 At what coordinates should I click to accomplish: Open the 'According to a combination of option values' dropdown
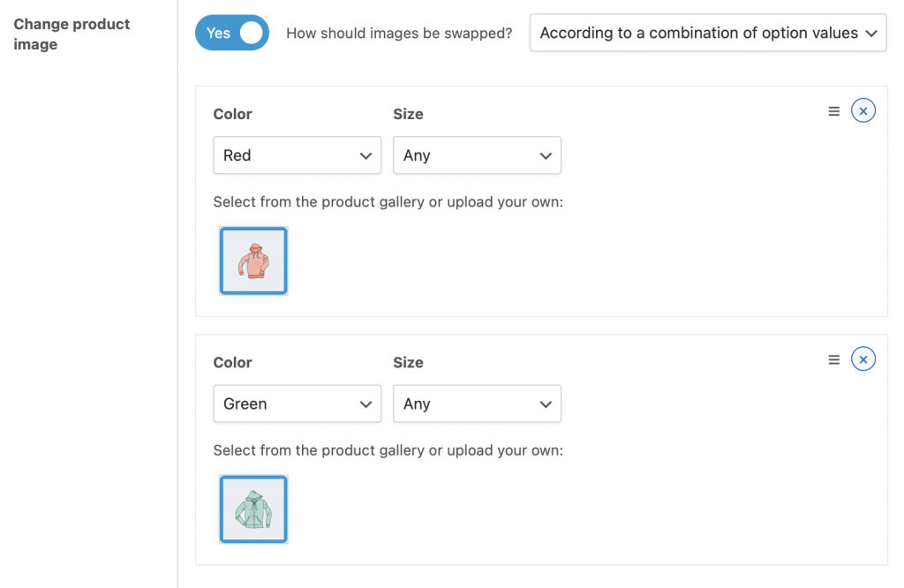[707, 33]
